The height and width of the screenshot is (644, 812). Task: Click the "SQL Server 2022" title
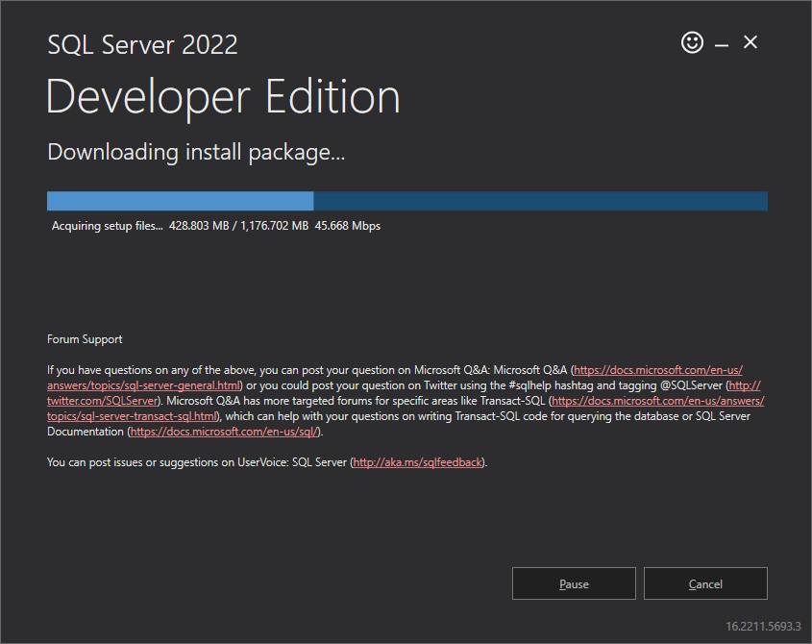[142, 44]
